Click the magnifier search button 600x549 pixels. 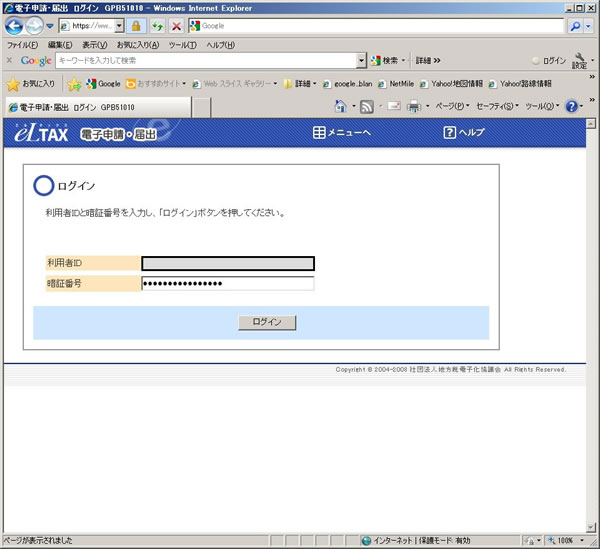coord(575,26)
